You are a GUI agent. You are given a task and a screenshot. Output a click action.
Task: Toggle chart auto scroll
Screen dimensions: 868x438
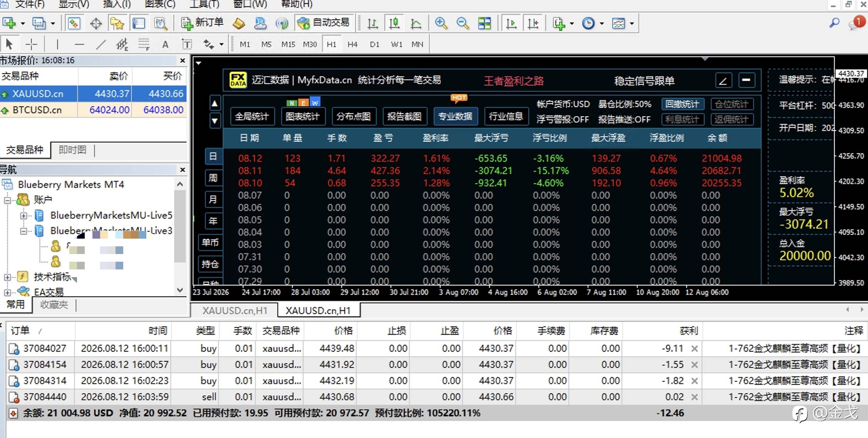(511, 23)
